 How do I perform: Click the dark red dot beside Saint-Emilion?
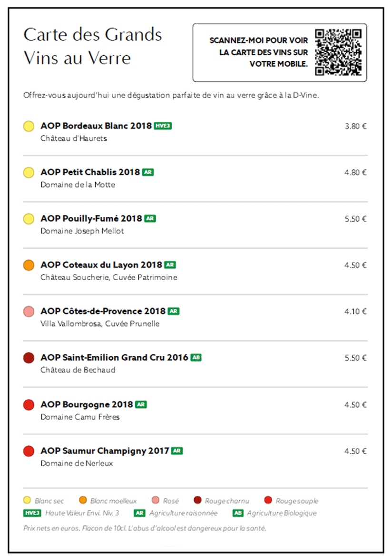[29, 357]
